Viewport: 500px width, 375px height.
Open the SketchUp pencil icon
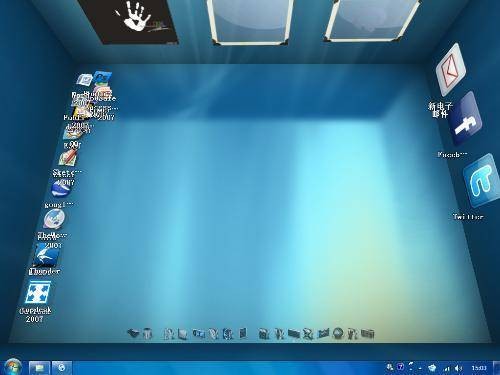point(68,158)
